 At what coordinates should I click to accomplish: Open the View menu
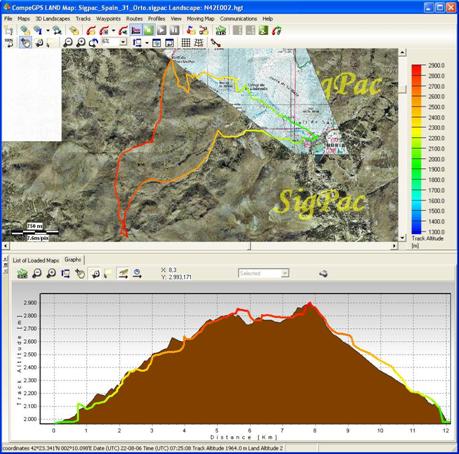point(176,19)
